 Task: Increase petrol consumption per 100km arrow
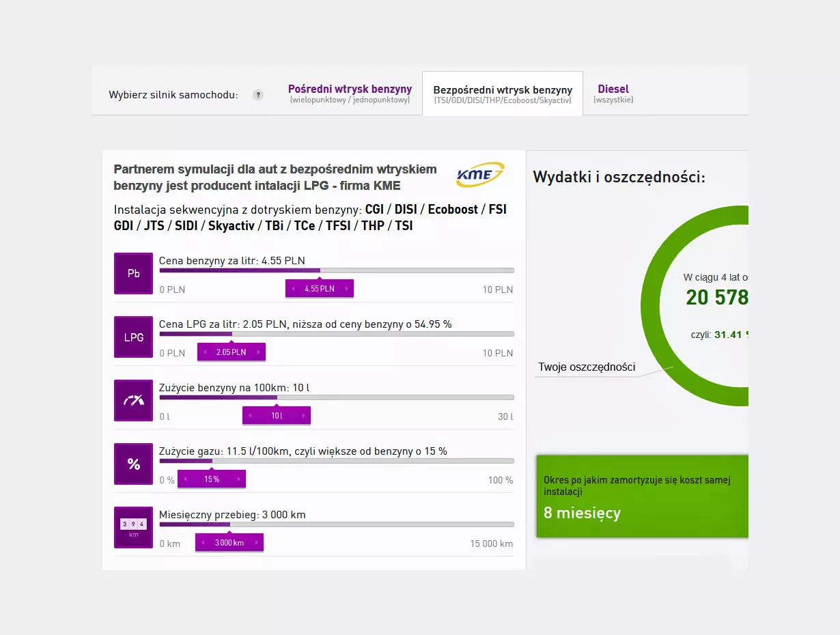[303, 416]
